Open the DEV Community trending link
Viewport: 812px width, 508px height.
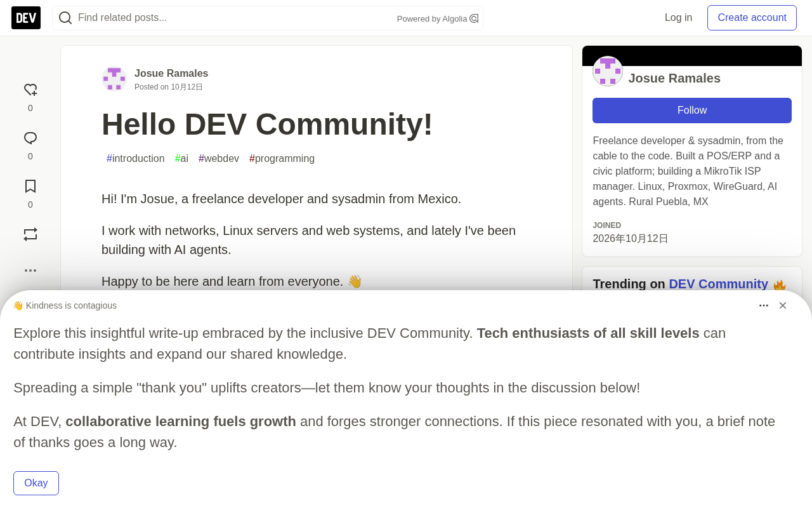(718, 284)
